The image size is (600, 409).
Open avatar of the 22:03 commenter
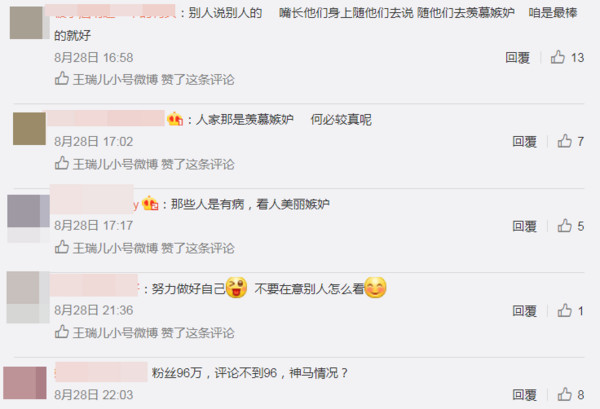(25, 383)
